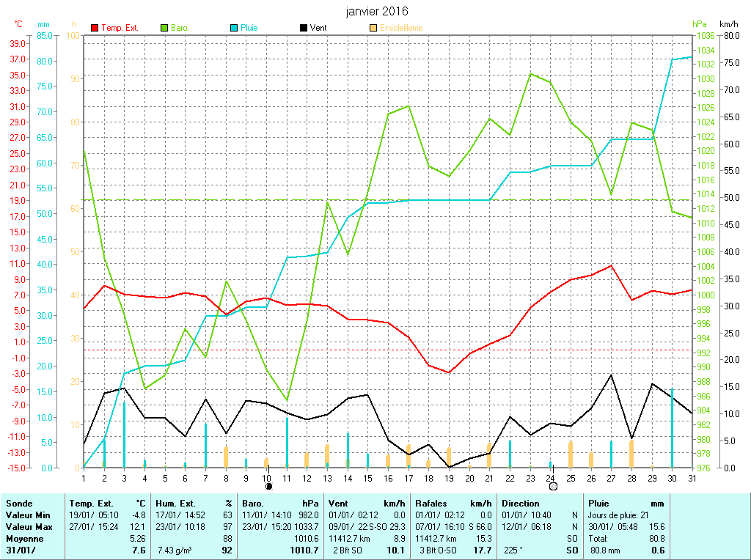Click the orange Ensoleillement legend square
The height and width of the screenshot is (560, 751).
tap(373, 28)
